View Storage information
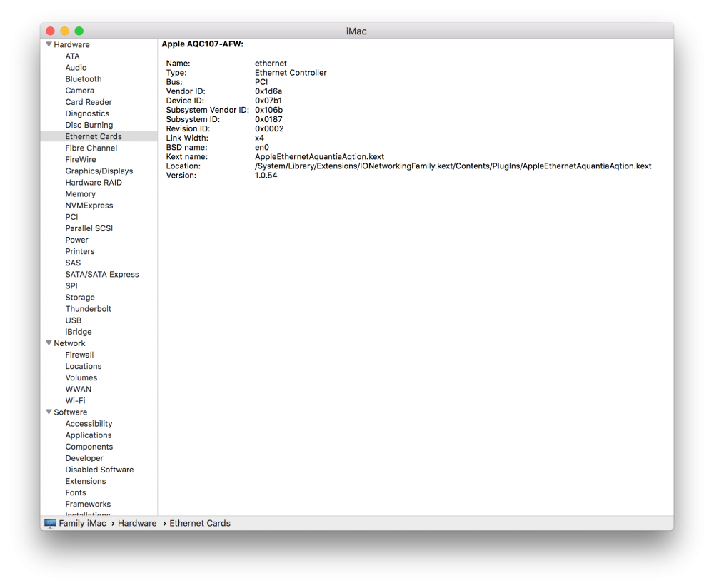714x588 pixels. pyautogui.click(x=80, y=297)
